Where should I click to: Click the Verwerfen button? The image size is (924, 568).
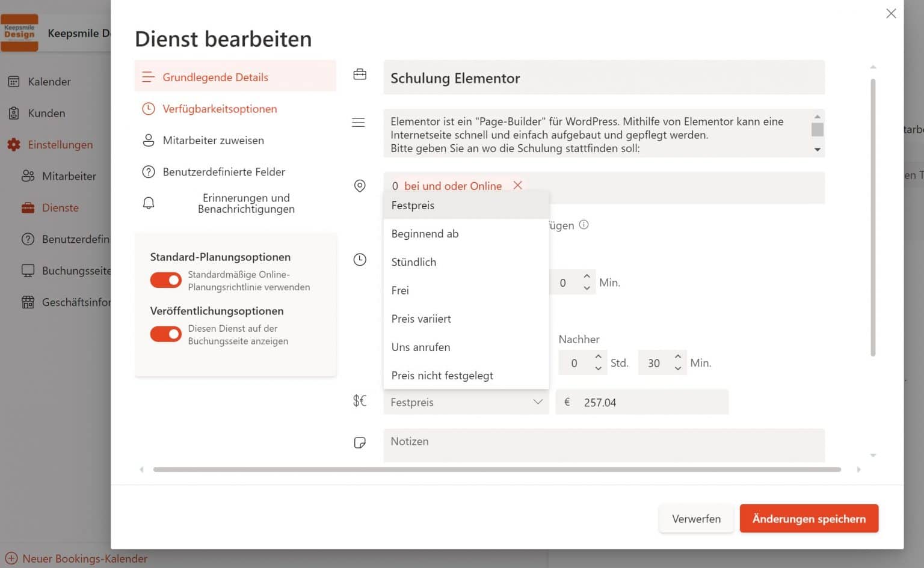(x=696, y=519)
